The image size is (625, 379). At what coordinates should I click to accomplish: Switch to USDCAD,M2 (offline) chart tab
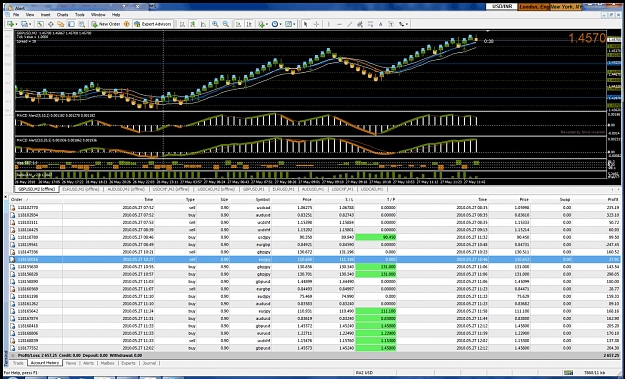pos(216,189)
